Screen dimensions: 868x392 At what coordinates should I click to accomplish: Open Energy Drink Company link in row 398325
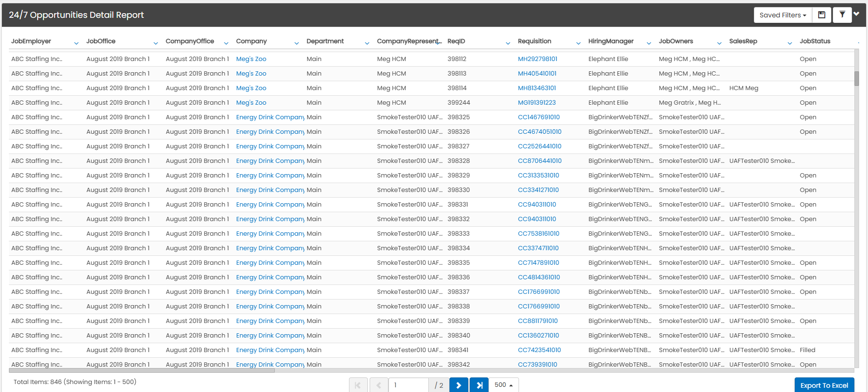[271, 117]
